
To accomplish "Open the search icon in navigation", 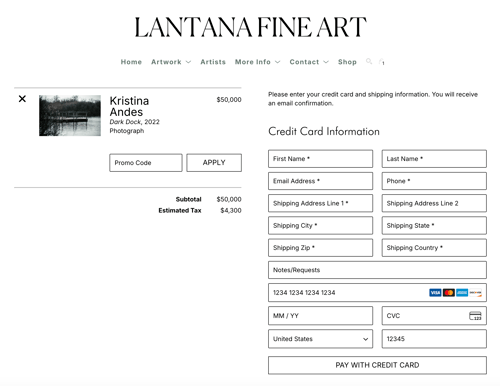I will (x=369, y=61).
